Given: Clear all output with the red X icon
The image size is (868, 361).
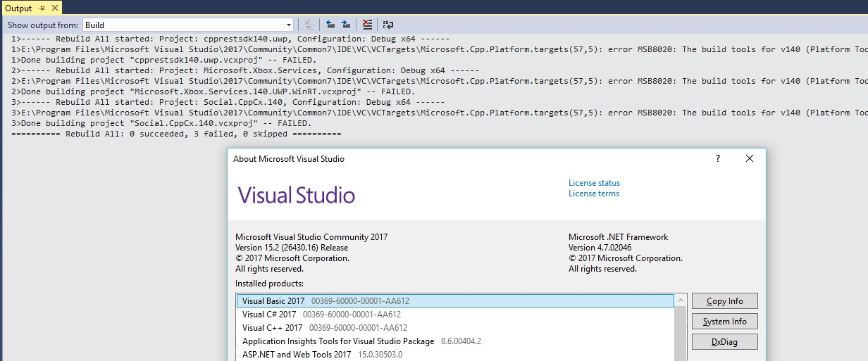Looking at the screenshot, I should (367, 25).
